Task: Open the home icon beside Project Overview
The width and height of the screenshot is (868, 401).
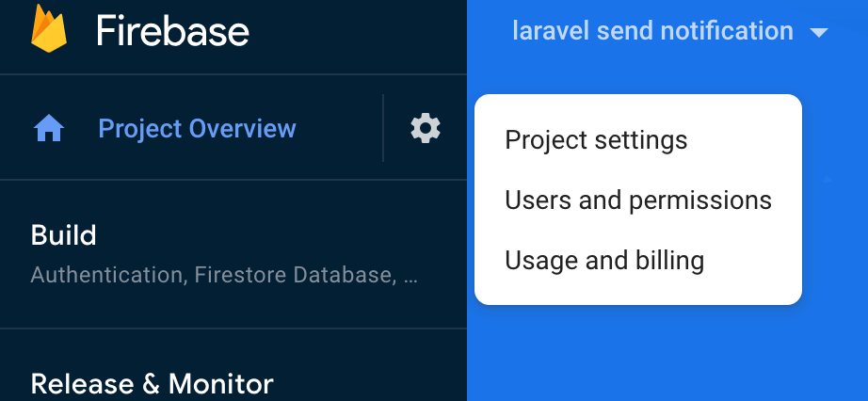Action: (49, 129)
